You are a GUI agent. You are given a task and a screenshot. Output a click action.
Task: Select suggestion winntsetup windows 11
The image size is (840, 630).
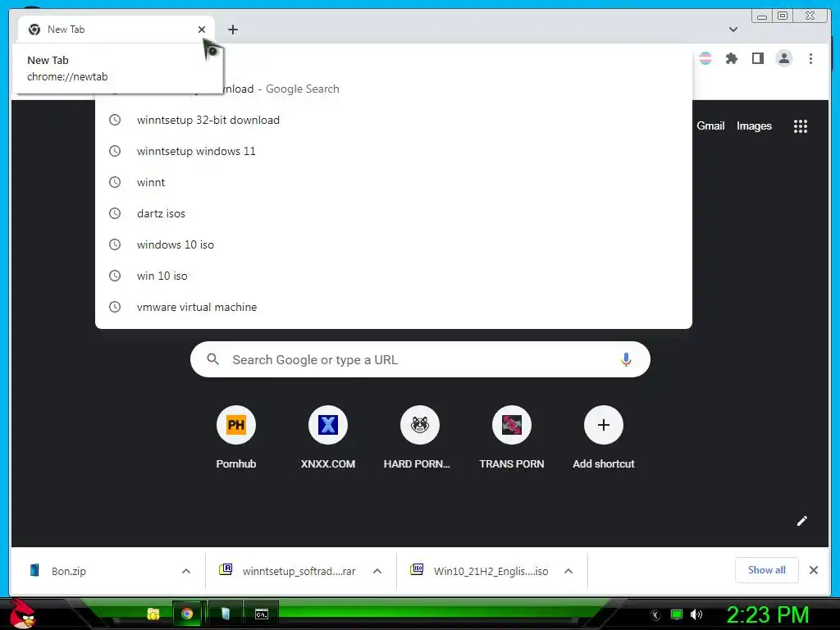pos(393,151)
